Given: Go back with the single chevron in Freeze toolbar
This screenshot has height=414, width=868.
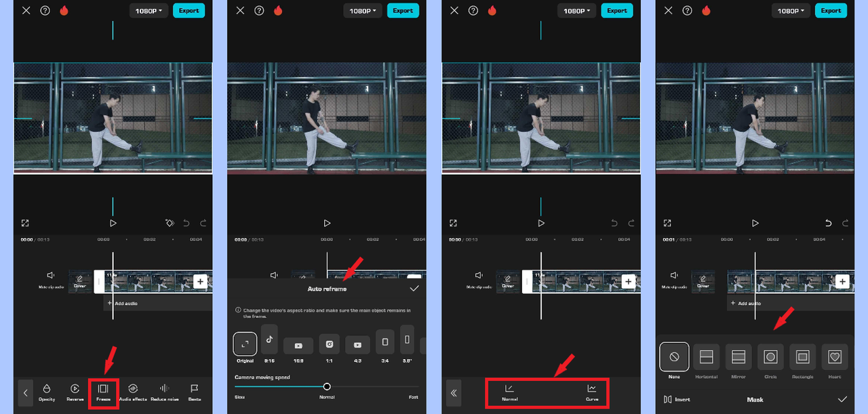Looking at the screenshot, I should point(25,392).
